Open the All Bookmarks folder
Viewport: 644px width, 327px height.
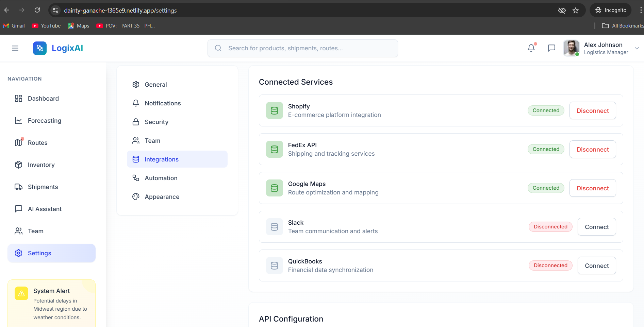[x=623, y=26]
